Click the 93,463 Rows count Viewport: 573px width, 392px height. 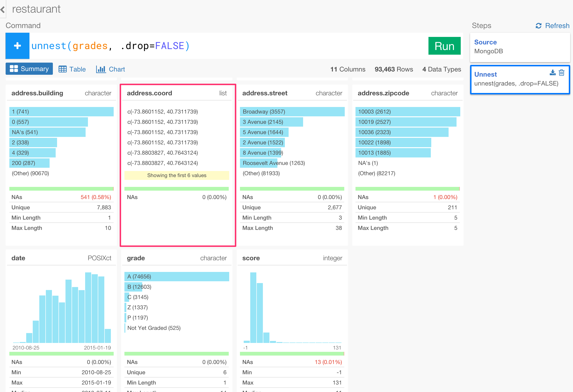(394, 69)
